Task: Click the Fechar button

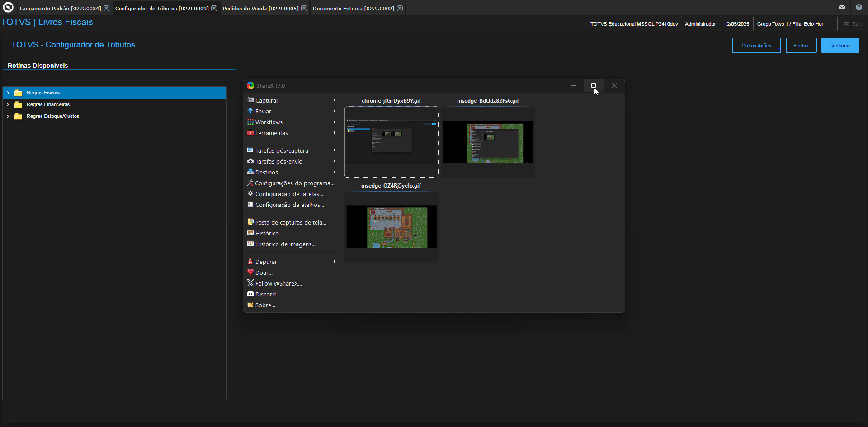Action: (801, 46)
